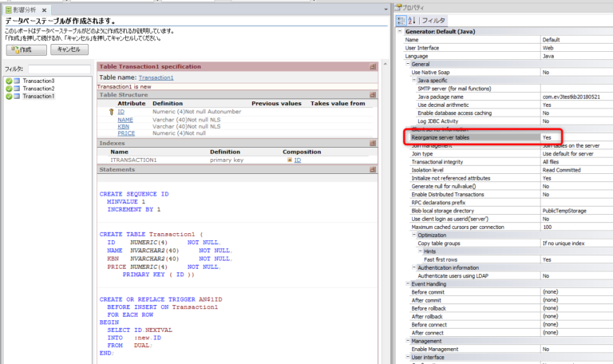Collapse the Event Handling property group
Viewport: 613px width, 364px height.
click(407, 283)
